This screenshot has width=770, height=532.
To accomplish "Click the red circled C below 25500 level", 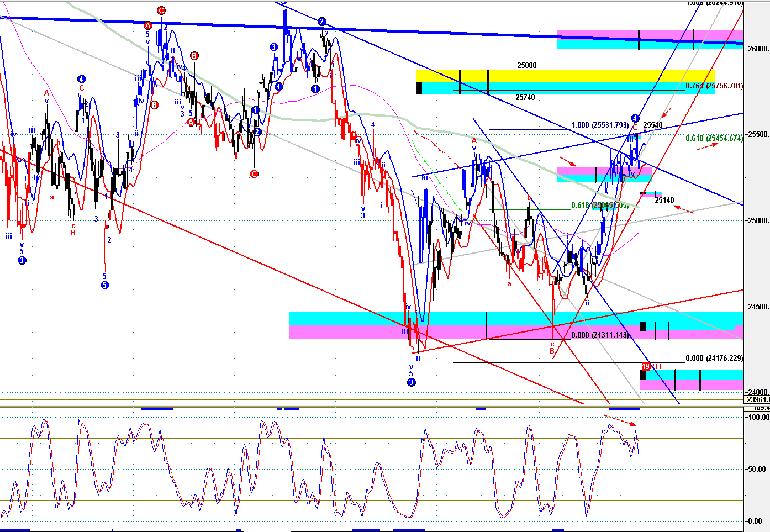I will (254, 174).
